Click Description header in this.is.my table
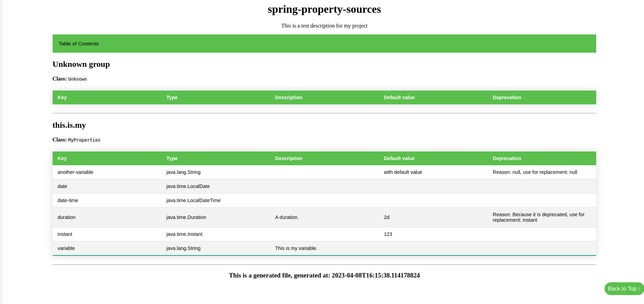Viewport: 644px width, 304px height. (289, 158)
